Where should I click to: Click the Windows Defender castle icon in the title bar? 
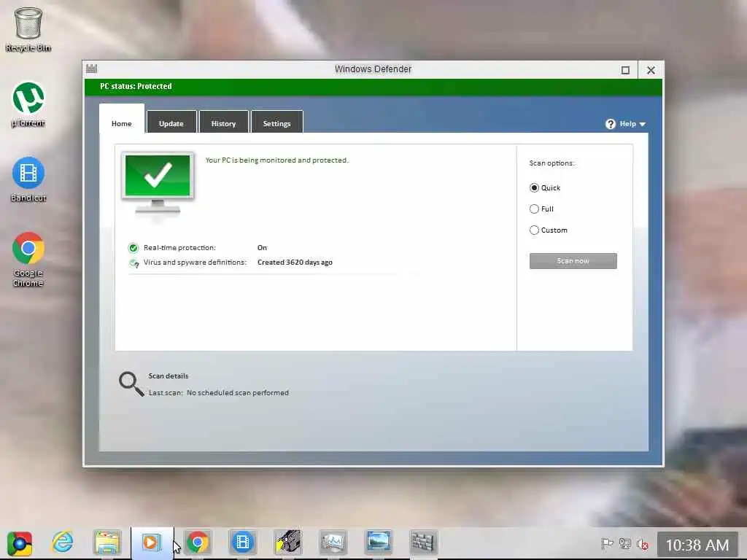click(x=91, y=69)
